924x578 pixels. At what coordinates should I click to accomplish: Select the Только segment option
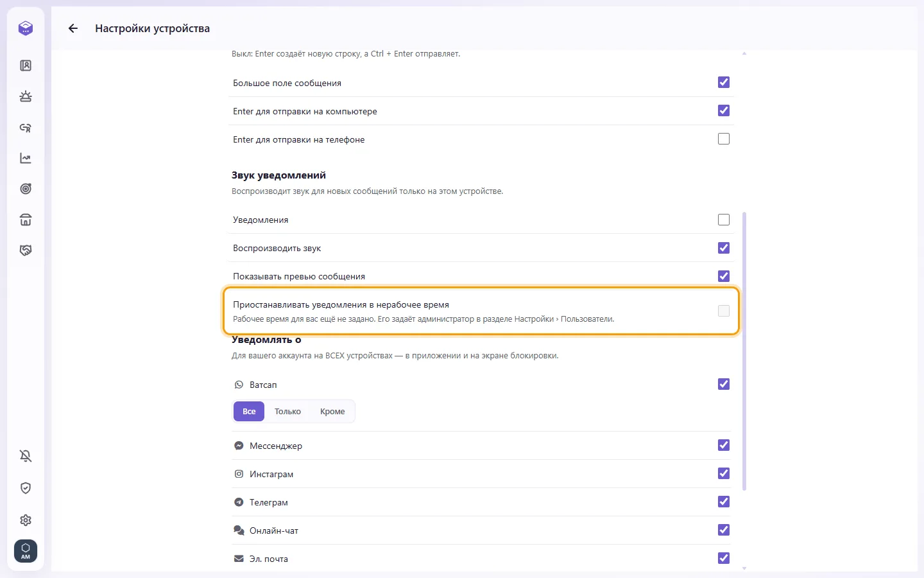coord(287,411)
